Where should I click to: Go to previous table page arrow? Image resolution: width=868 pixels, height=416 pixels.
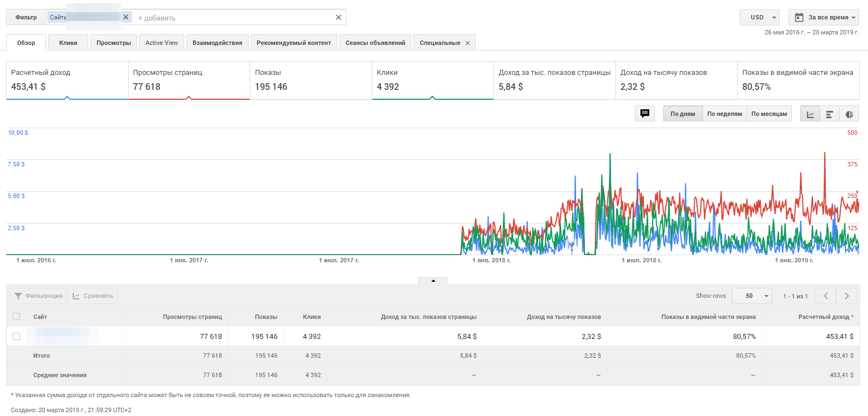point(826,296)
